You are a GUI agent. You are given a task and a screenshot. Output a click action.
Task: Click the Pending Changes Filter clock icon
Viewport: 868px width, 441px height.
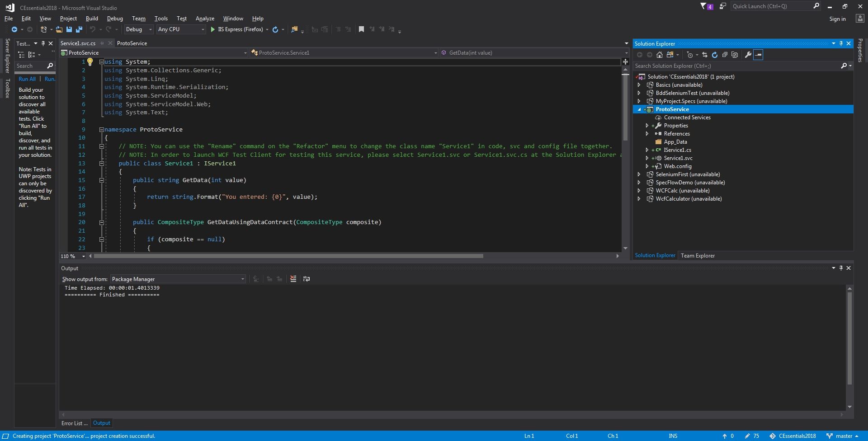[x=689, y=55]
